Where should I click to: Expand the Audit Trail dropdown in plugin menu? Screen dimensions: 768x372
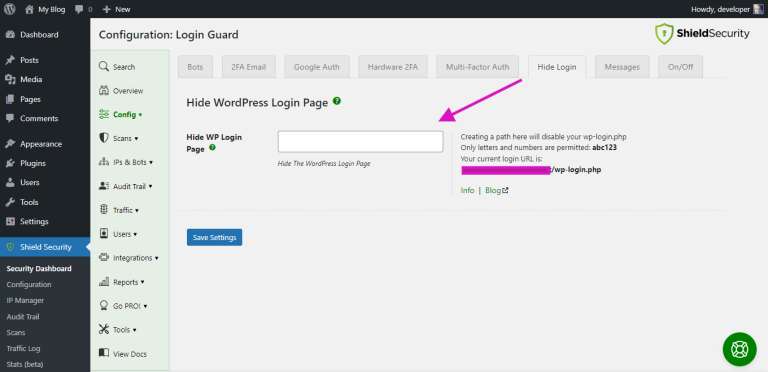click(132, 186)
